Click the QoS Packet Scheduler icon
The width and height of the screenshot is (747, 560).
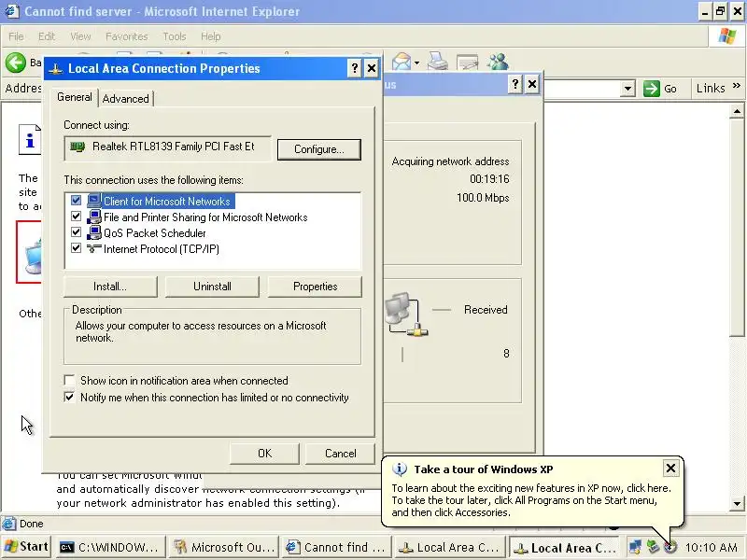94,232
